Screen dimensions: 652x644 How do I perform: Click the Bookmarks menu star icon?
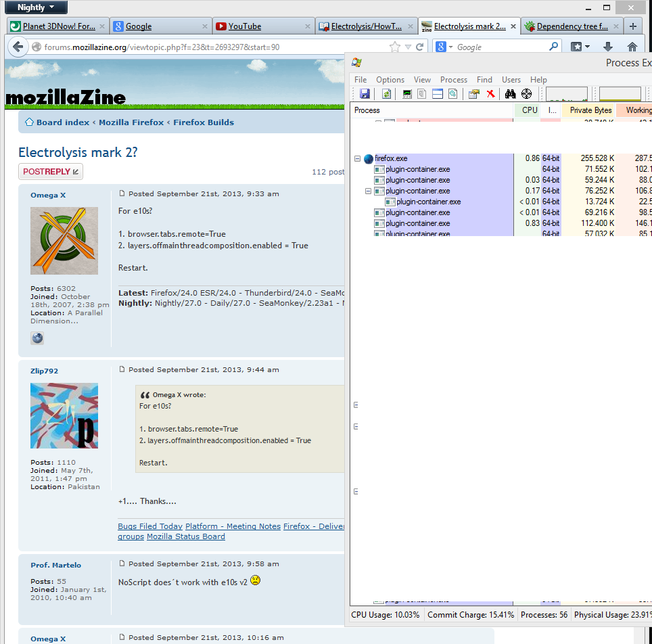(x=576, y=47)
